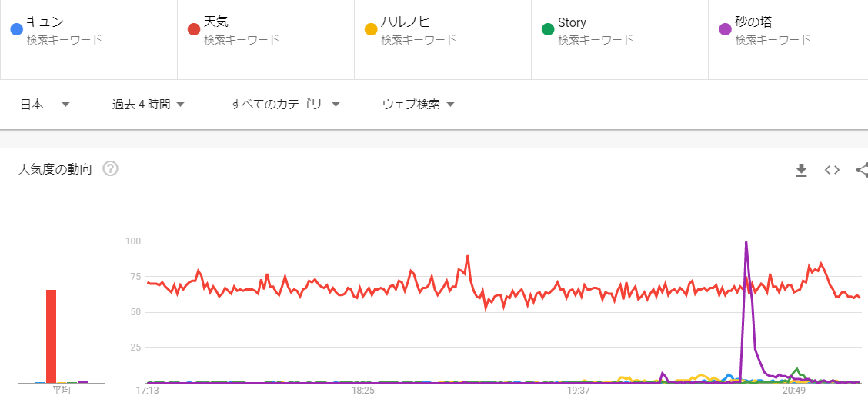
Task: Edit the Story search term
Action: pyautogui.click(x=572, y=22)
